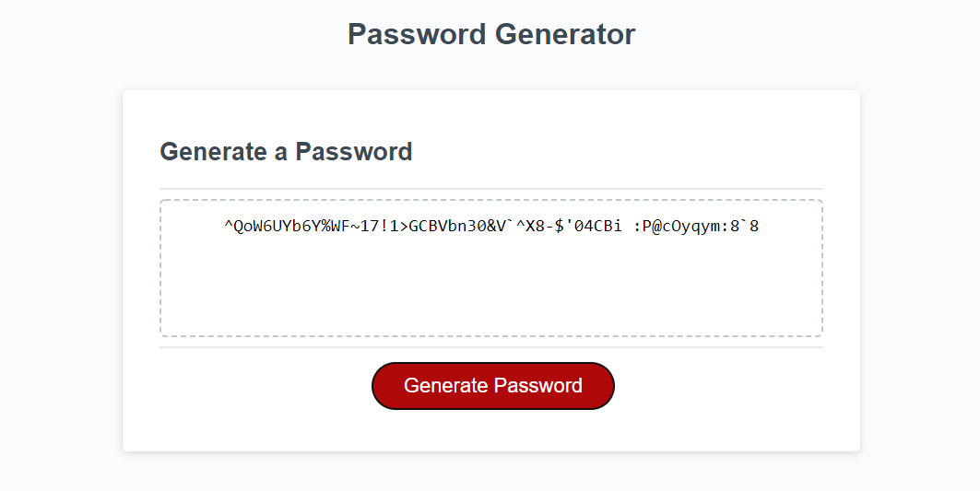Click the word Generate in the card heading

[214, 152]
